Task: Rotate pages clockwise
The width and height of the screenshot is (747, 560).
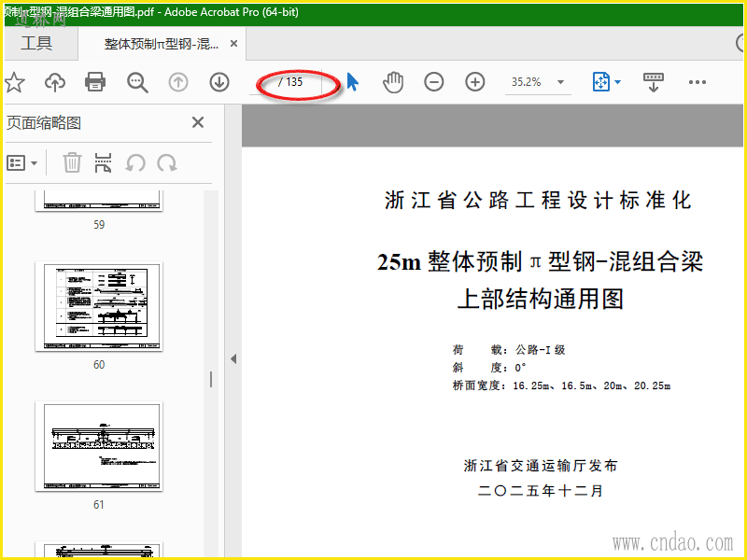Action: coord(167,163)
